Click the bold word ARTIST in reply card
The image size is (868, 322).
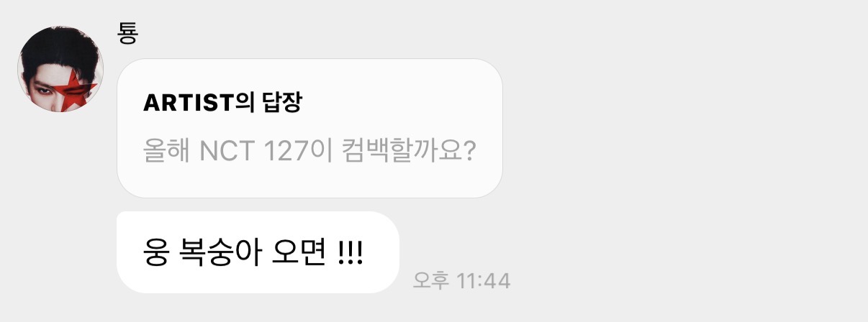[x=189, y=103]
